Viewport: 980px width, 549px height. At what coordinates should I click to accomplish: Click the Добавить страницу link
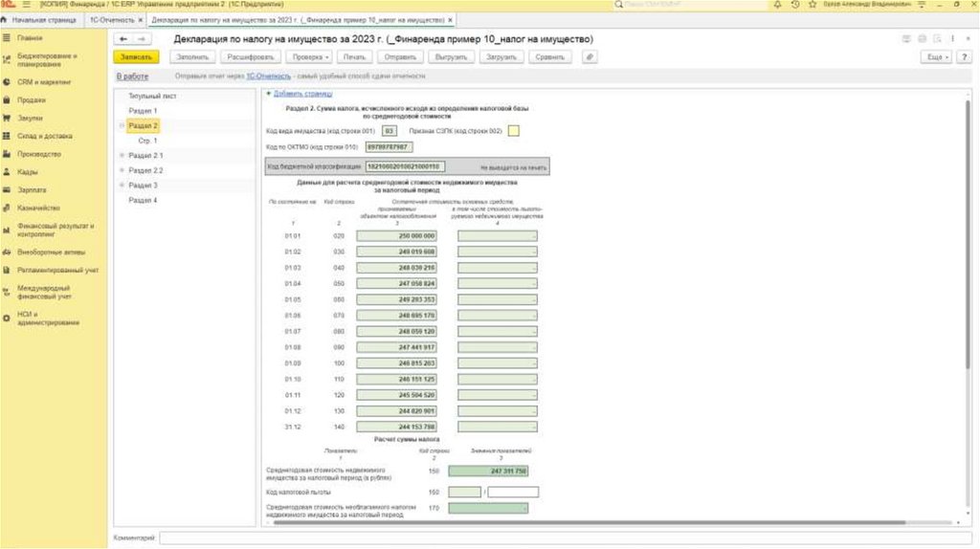click(x=302, y=94)
